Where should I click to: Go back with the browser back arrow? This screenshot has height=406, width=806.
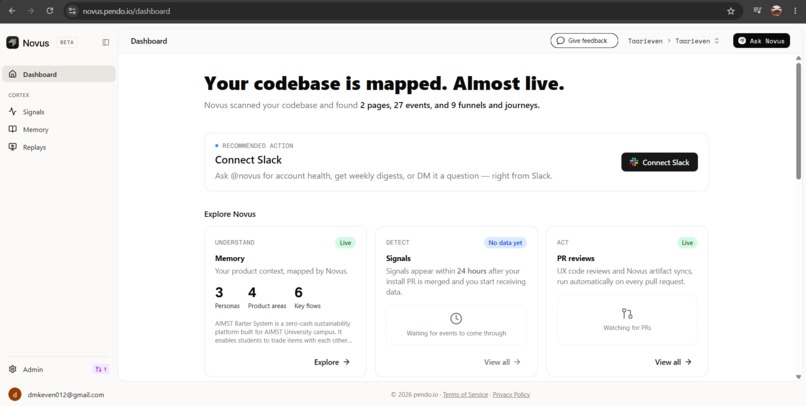coord(12,11)
